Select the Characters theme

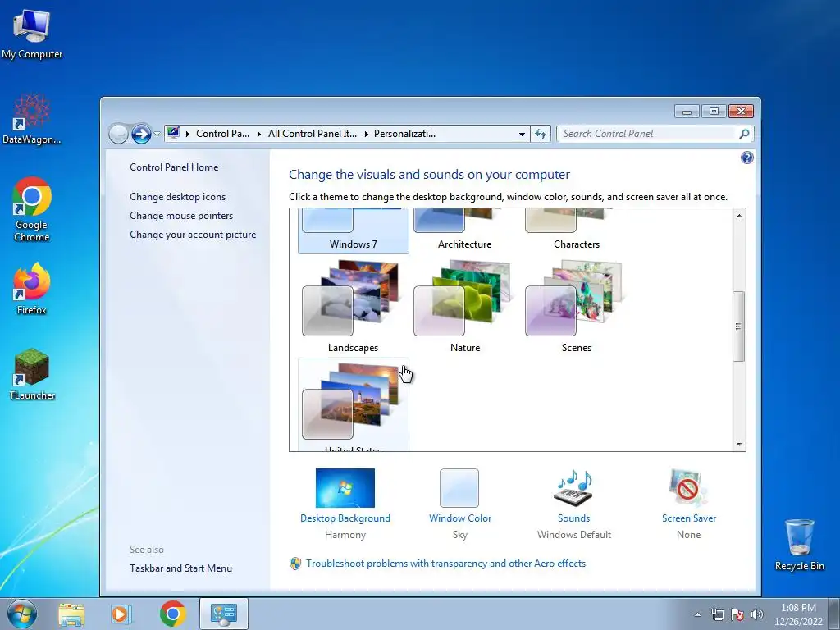(577, 231)
